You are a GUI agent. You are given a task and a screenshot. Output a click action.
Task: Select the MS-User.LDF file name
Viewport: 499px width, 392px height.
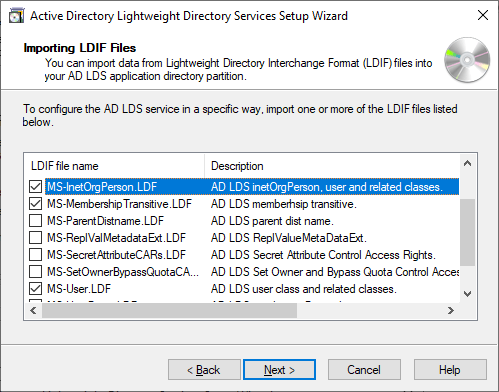79,289
